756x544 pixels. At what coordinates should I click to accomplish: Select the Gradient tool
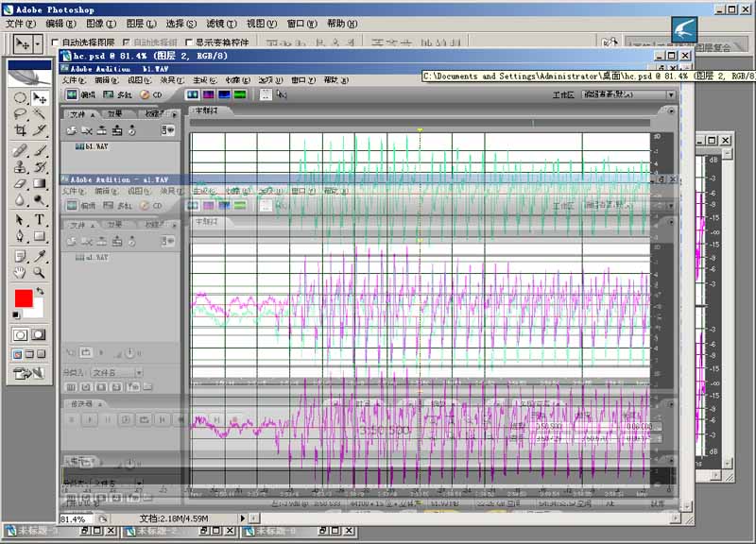point(40,183)
